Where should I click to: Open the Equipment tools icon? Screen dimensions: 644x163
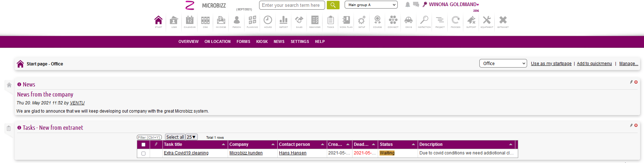(487, 21)
